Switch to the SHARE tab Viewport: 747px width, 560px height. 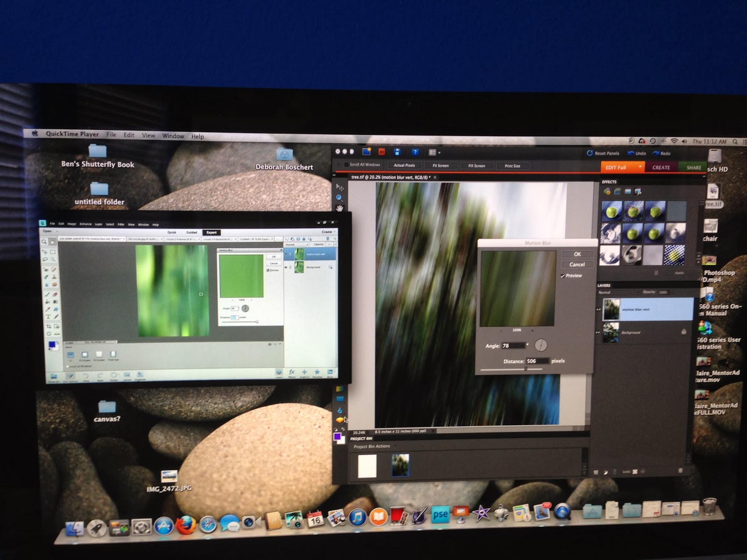click(693, 168)
